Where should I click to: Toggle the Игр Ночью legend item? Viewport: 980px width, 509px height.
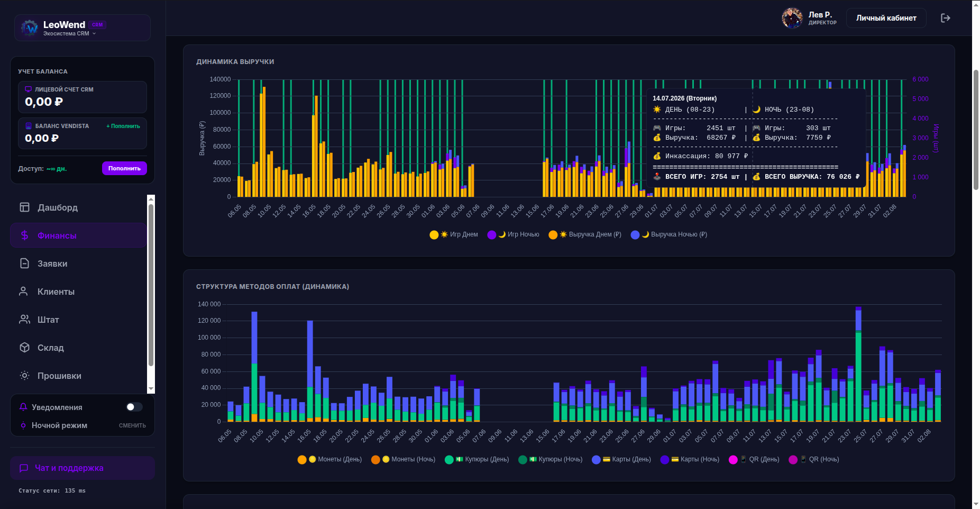pos(513,235)
